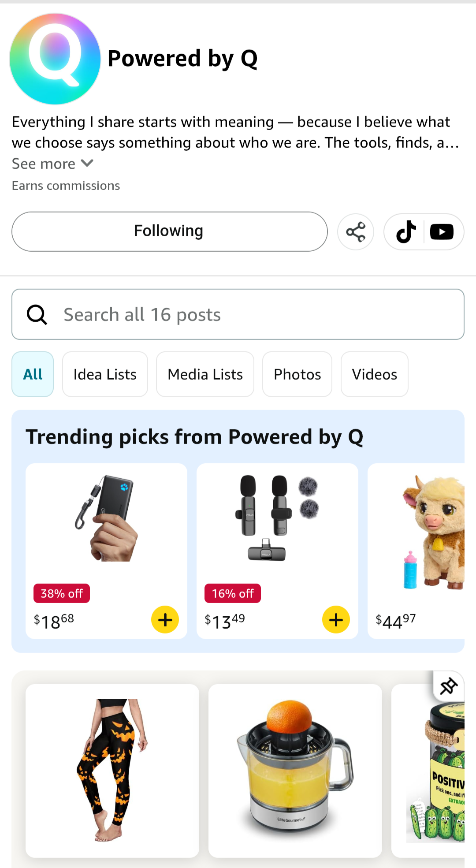The width and height of the screenshot is (476, 868).
Task: Open the TikTok profile link icon
Action: pyautogui.click(x=406, y=232)
